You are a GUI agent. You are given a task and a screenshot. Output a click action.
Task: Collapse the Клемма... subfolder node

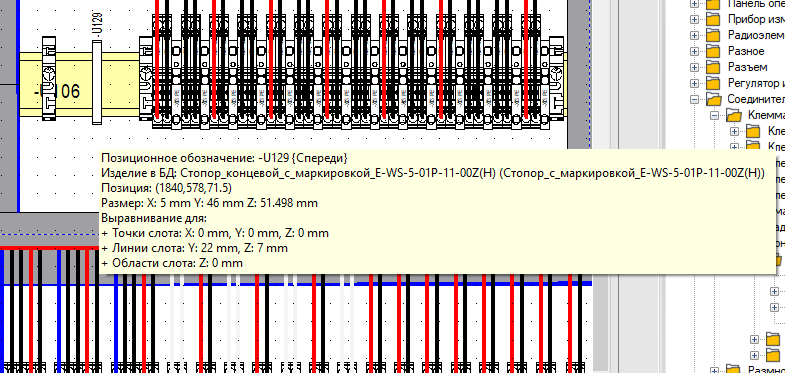(x=714, y=115)
